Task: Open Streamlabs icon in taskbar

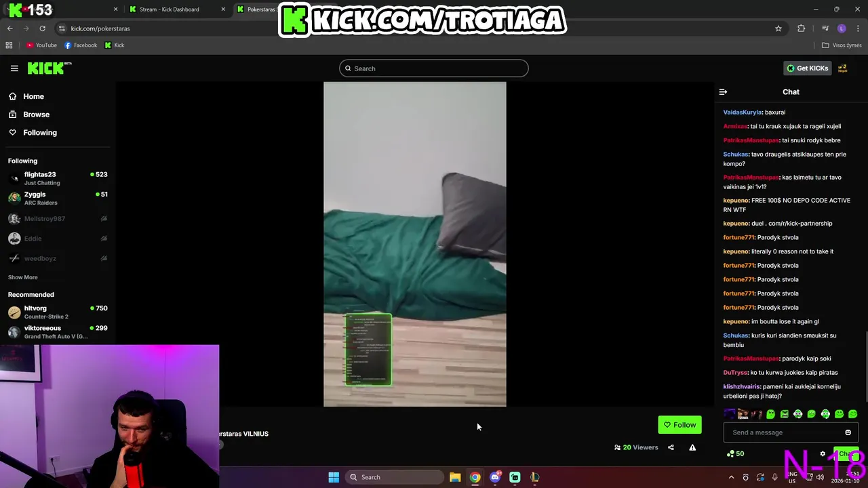Action: pos(515,477)
